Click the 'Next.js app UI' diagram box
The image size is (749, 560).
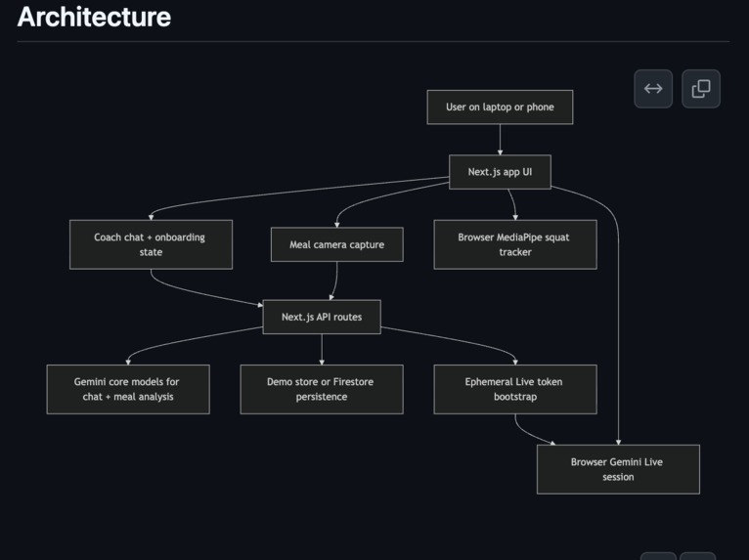click(500, 172)
